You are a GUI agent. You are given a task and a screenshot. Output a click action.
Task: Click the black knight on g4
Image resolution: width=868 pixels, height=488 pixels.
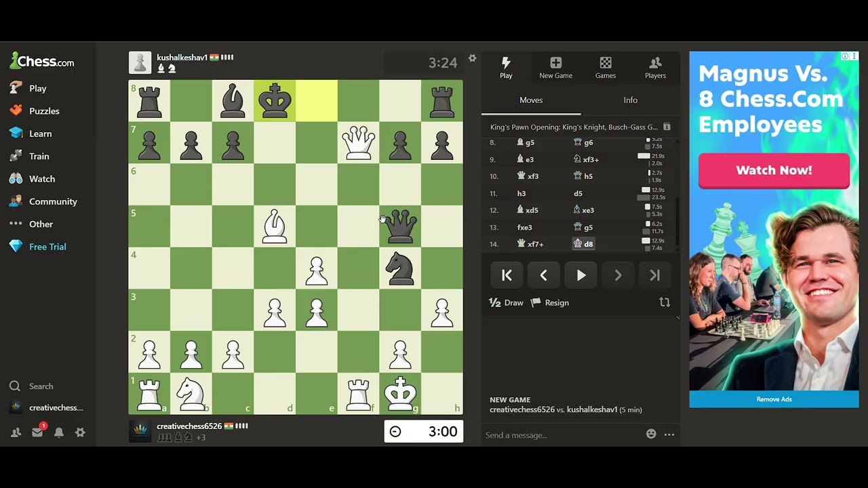(400, 268)
